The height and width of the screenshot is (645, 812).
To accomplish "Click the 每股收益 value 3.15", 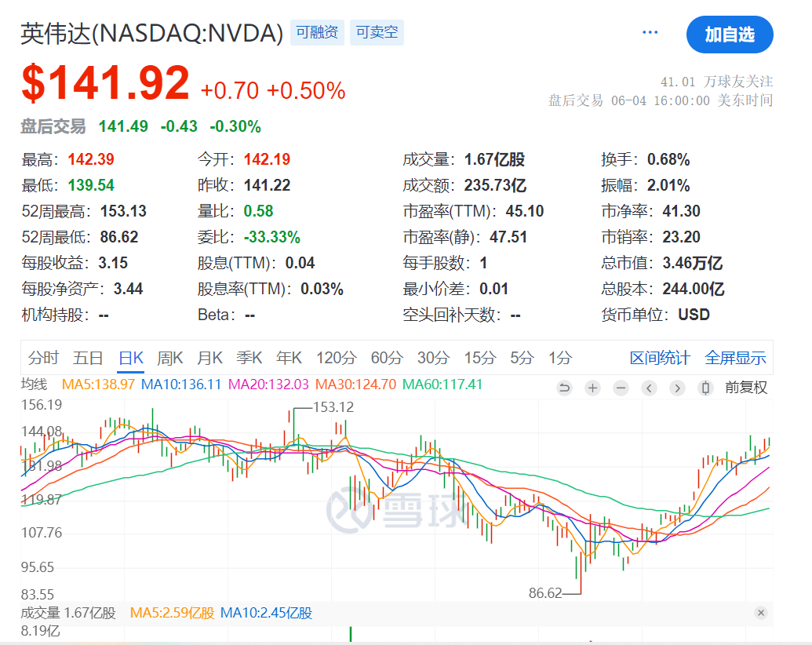I will point(113,263).
